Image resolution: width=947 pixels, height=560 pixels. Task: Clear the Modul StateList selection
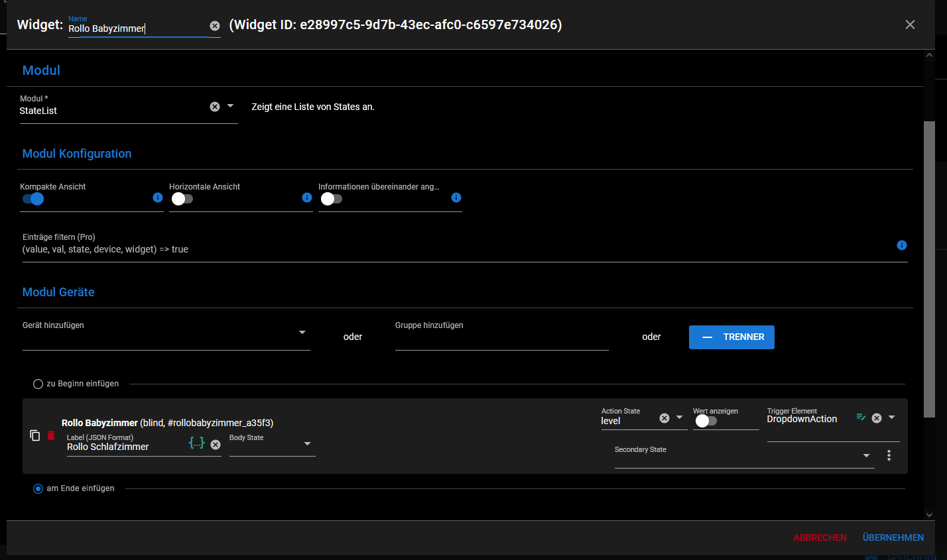(x=215, y=107)
